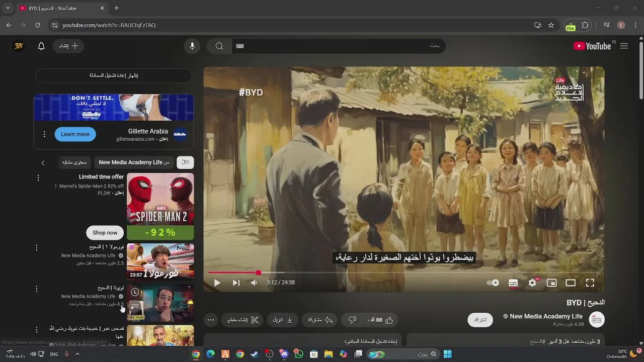
Task: Open New Media Academy Life channel link
Action: (546, 316)
